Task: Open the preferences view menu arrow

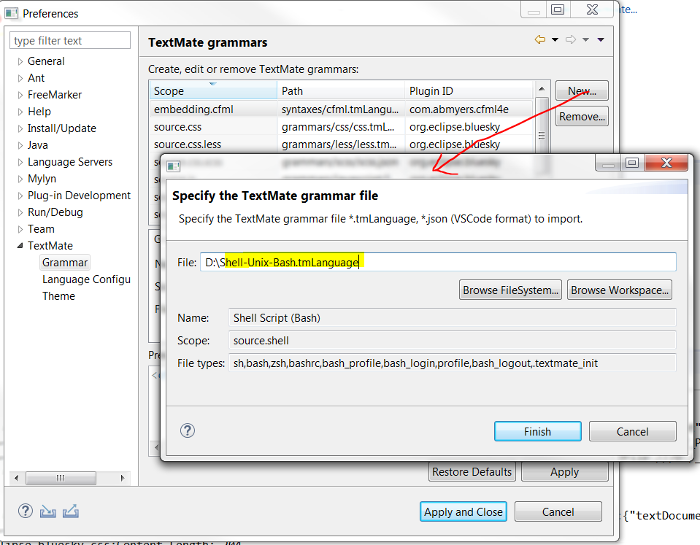Action: [601, 40]
